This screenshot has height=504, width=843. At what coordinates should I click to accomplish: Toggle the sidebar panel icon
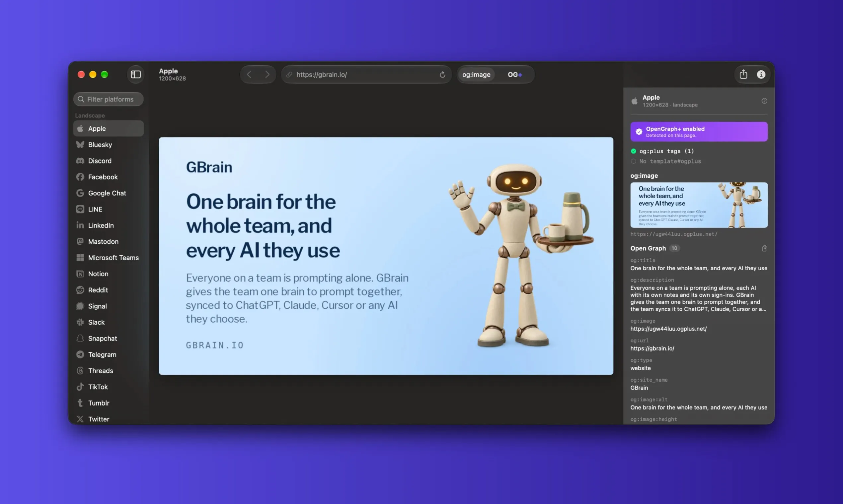coord(136,74)
